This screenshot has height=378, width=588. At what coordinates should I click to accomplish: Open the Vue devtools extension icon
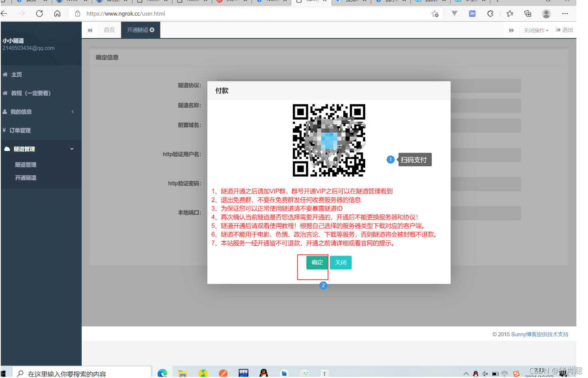coord(454,14)
